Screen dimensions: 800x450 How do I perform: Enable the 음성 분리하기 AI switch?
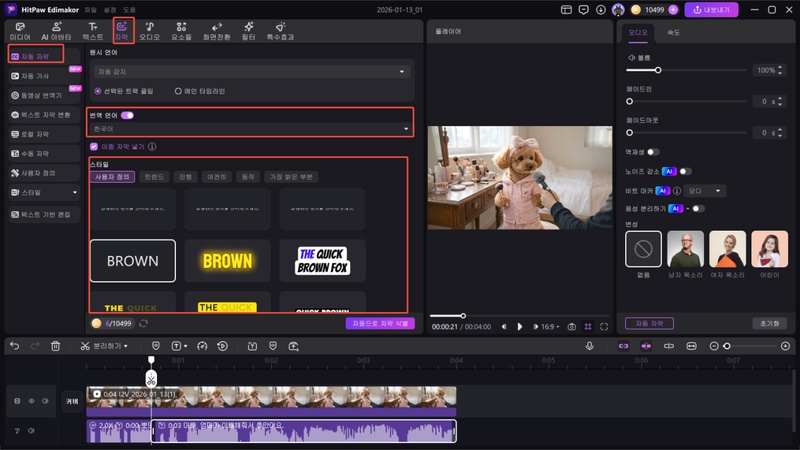point(698,209)
